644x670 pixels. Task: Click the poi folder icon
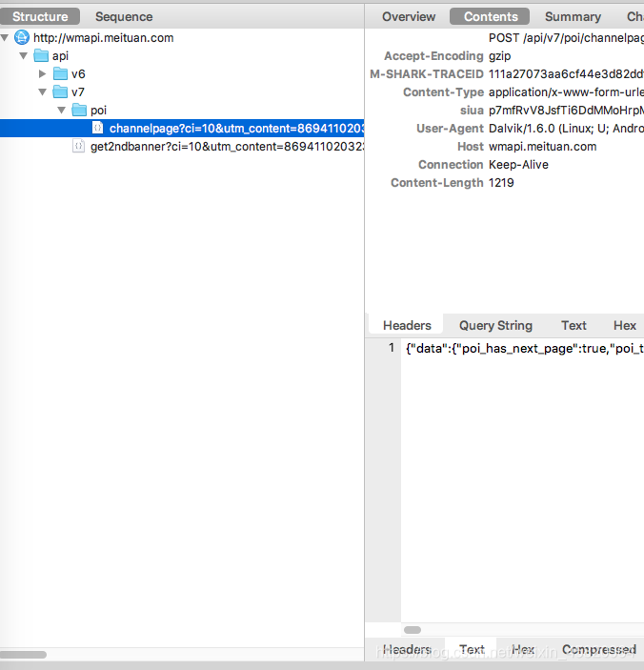(x=79, y=111)
